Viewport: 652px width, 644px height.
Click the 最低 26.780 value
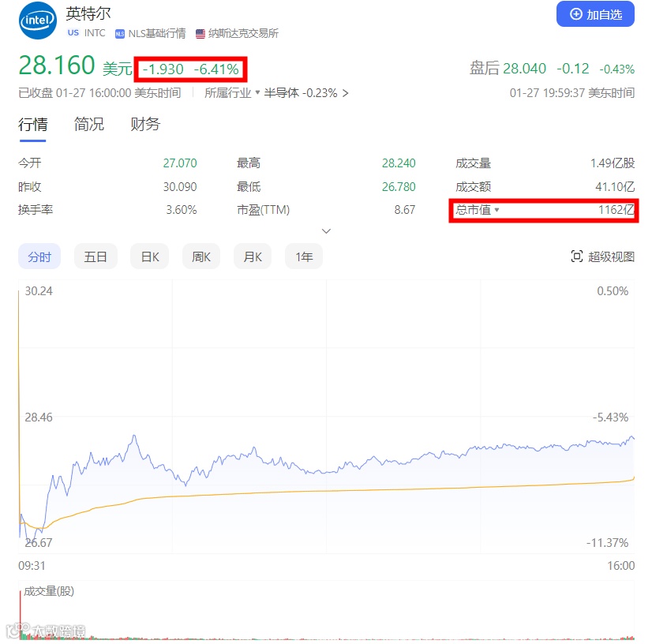coord(399,187)
